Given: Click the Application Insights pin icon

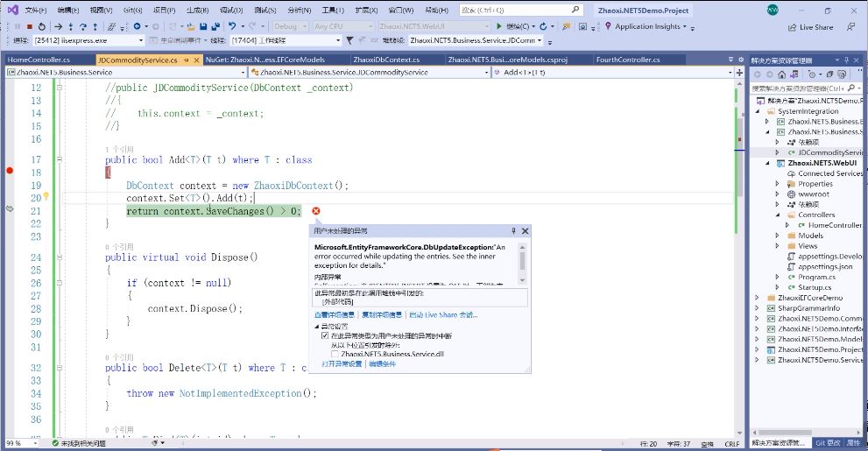Looking at the screenshot, I should pyautogui.click(x=608, y=26).
